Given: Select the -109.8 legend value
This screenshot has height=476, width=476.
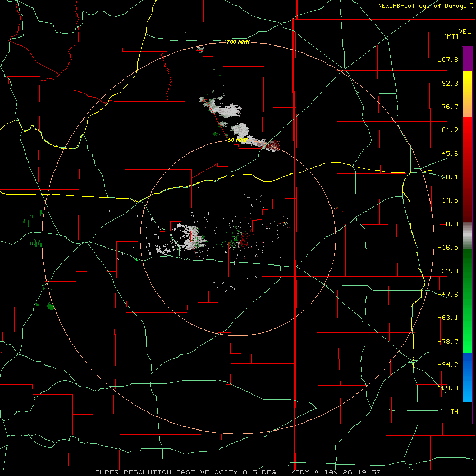Looking at the screenshot, I should coord(446,388).
